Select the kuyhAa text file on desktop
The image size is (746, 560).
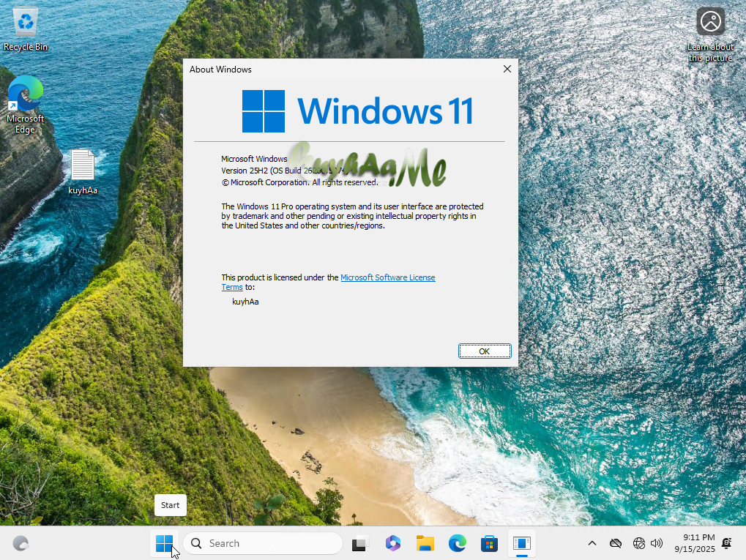tap(83, 172)
